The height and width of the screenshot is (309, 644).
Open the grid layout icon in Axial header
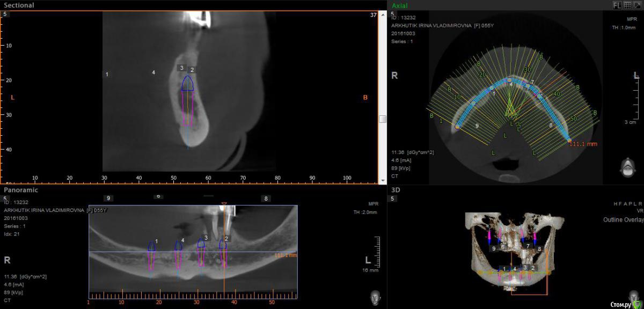click(627, 5)
